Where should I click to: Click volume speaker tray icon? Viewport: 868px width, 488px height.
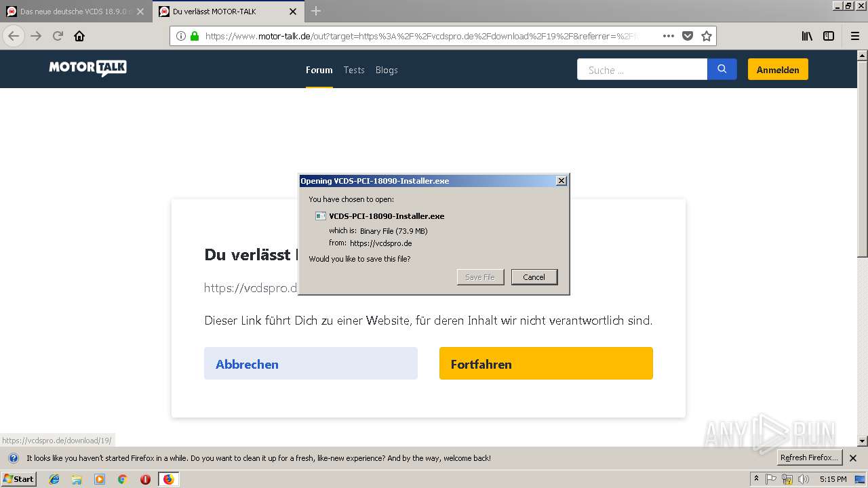[x=803, y=479]
